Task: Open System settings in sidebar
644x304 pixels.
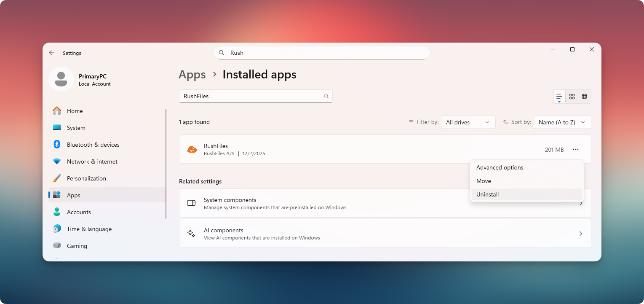Action: 107,128
